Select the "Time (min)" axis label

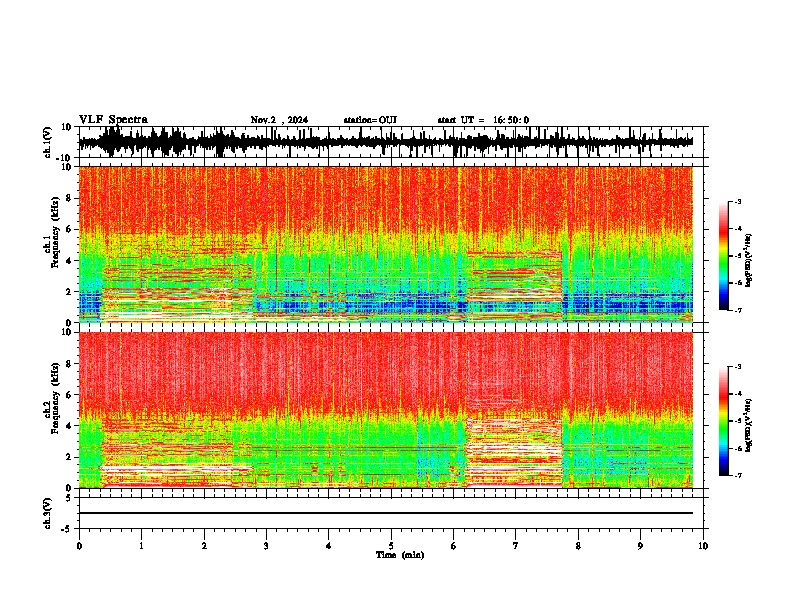(x=400, y=555)
